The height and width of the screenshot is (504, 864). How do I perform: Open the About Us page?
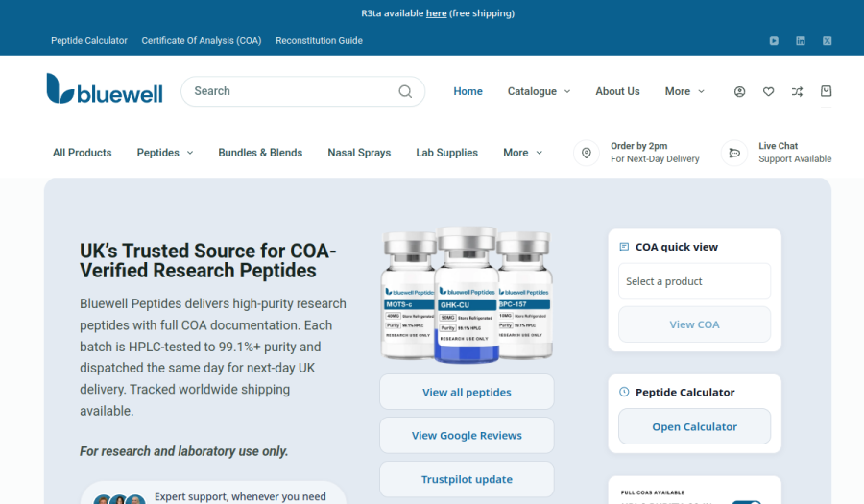coord(617,91)
